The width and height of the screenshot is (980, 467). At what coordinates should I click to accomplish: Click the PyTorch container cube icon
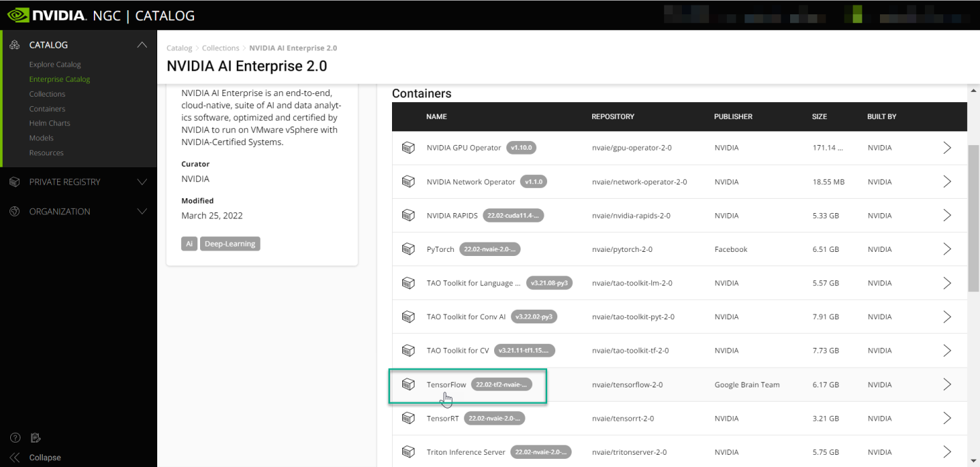click(408, 249)
